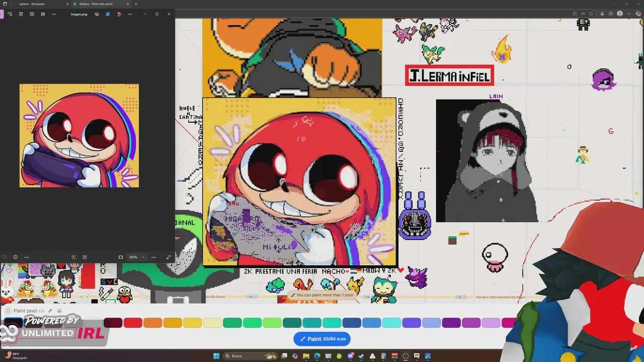644x362 pixels.
Task: Click the Buscar taskbar search box
Action: tap(251, 356)
